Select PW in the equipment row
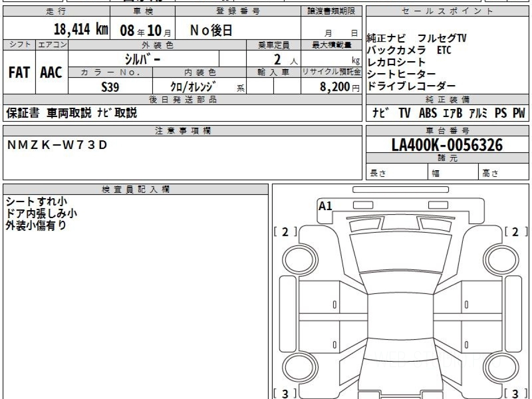 tap(519, 113)
